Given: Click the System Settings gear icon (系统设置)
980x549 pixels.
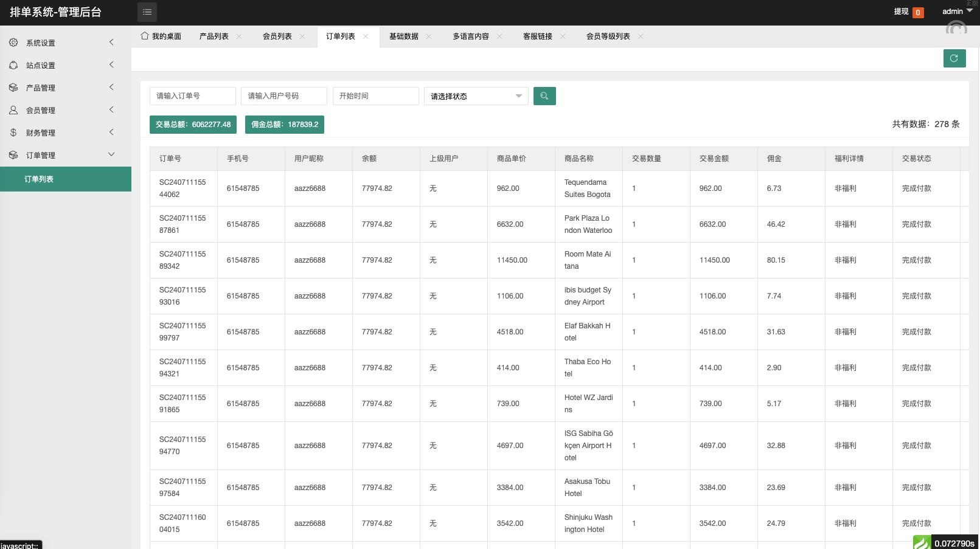Looking at the screenshot, I should tap(13, 43).
